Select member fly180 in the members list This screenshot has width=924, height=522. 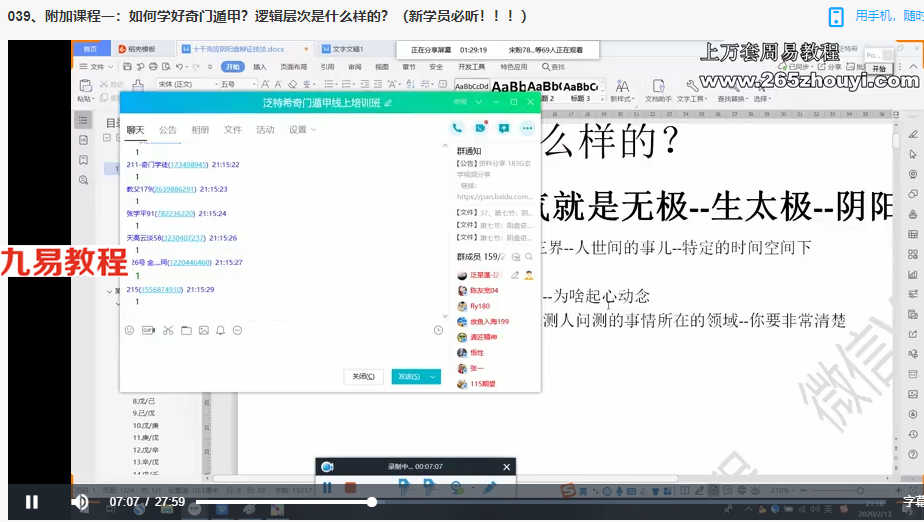coord(480,306)
